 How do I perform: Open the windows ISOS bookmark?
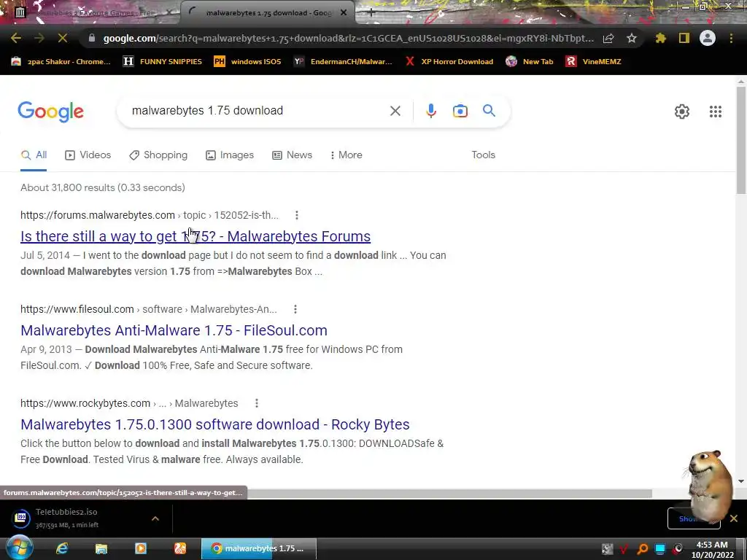248,61
